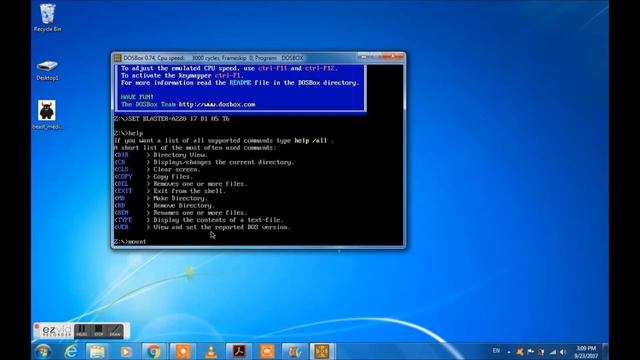Open Windows Explorer folder in taskbar
This screenshot has width=640, height=360.
click(97, 351)
